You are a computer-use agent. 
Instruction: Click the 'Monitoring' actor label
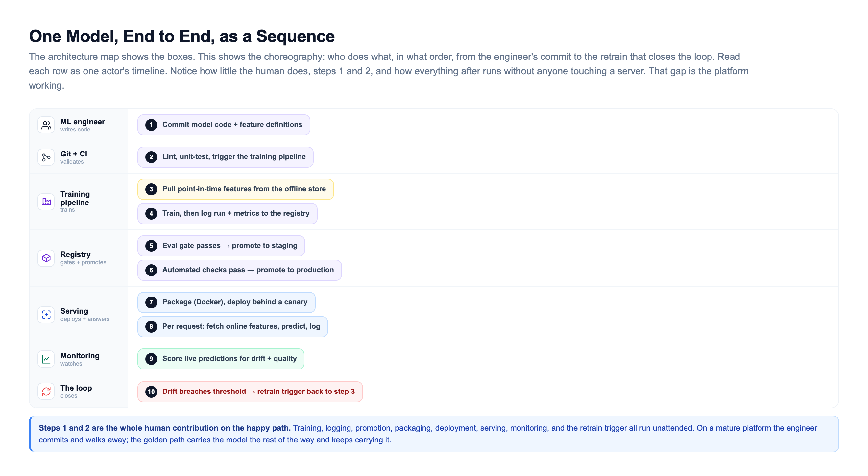[x=80, y=356]
